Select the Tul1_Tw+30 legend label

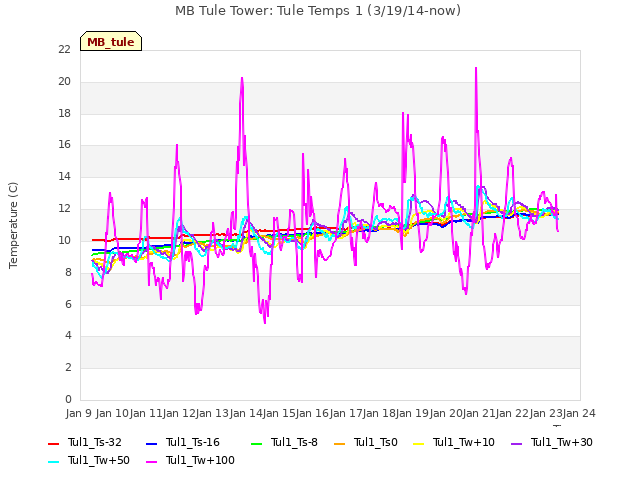(562, 442)
